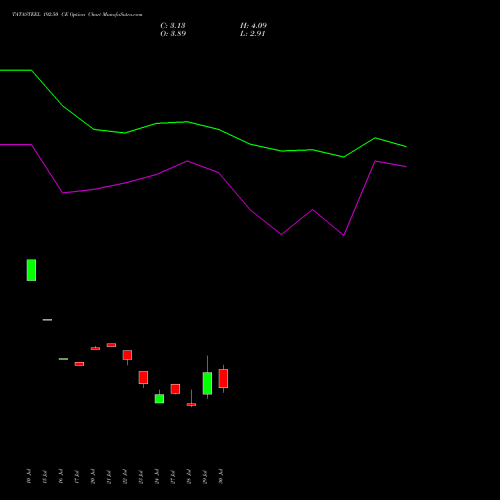Select the red candlestick for 30 Jul

pyautogui.click(x=223, y=378)
